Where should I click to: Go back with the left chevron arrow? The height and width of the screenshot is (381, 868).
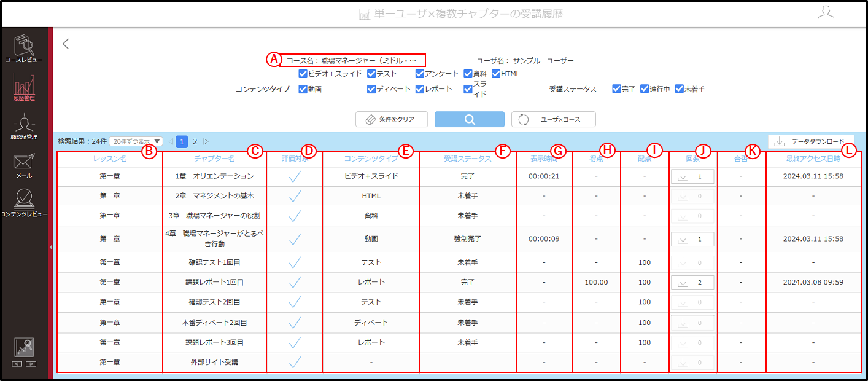click(66, 44)
